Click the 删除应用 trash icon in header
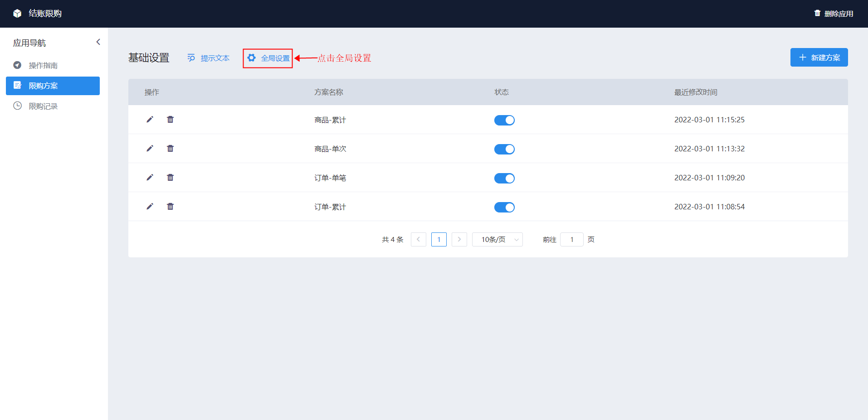Screen dimensions: 868x420 pos(817,13)
